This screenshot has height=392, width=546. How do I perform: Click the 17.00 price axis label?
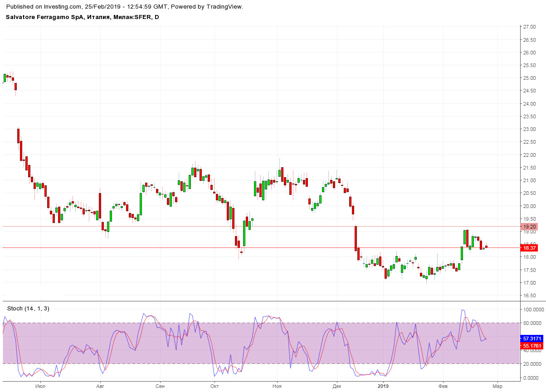pyautogui.click(x=530, y=283)
